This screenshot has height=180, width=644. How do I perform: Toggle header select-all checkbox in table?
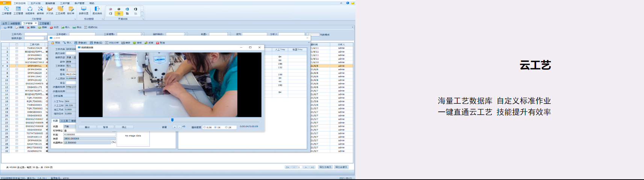coord(17,44)
